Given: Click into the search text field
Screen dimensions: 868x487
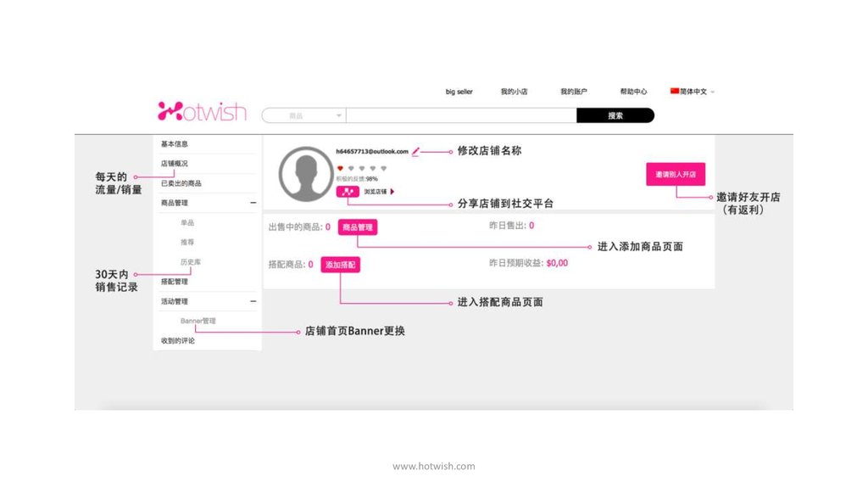Looking at the screenshot, I should (x=461, y=115).
